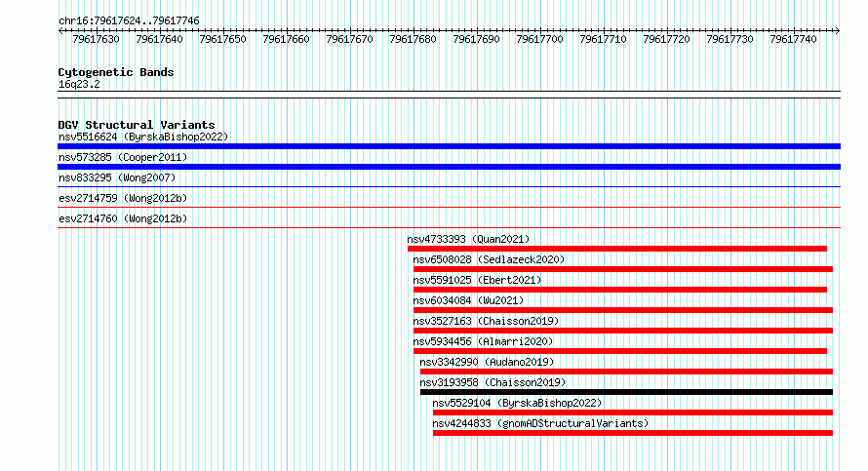
Task: Open variant nsv4244833 (gnomADStructuralVariants) label
Action: click(x=540, y=423)
